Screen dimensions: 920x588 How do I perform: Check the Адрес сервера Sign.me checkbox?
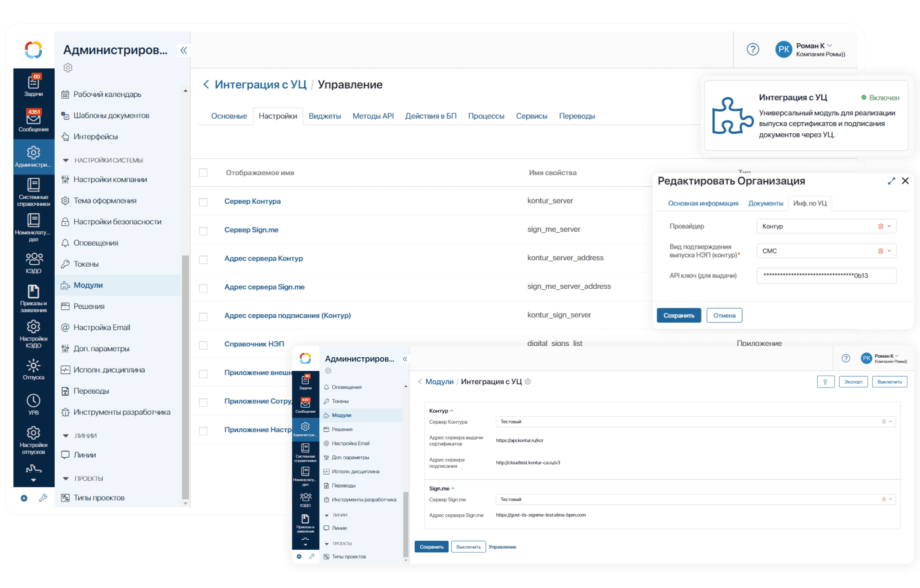[203, 288]
